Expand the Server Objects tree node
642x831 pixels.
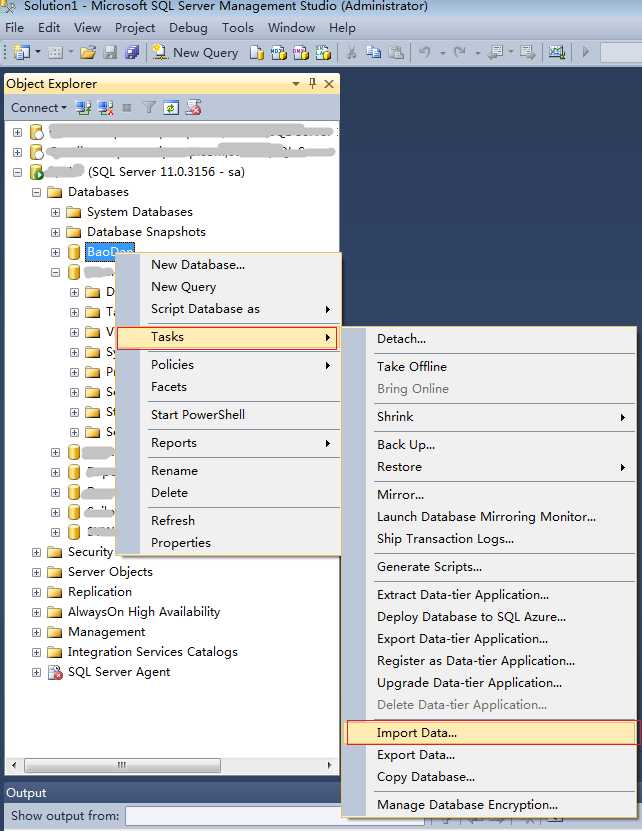pos(37,572)
